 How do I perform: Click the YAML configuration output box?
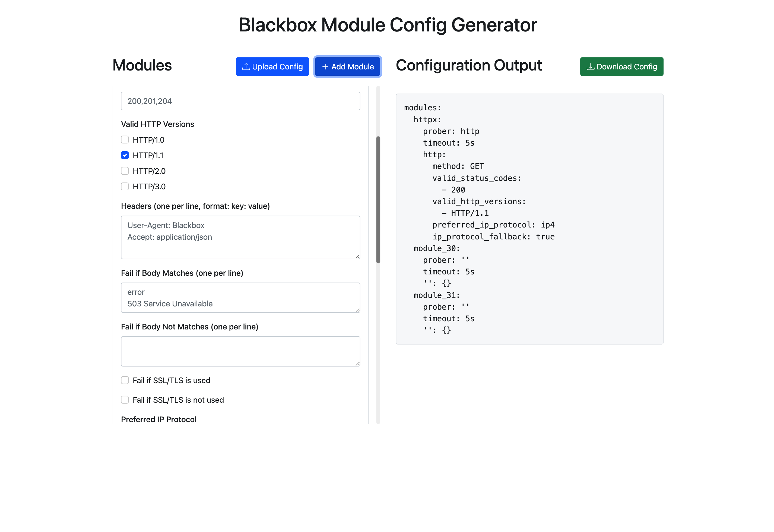click(529, 219)
